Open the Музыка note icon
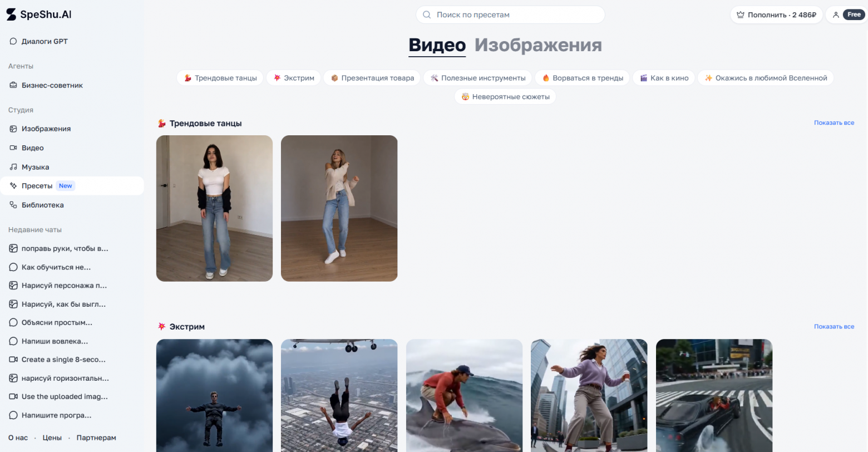This screenshot has height=452, width=868. (x=13, y=167)
